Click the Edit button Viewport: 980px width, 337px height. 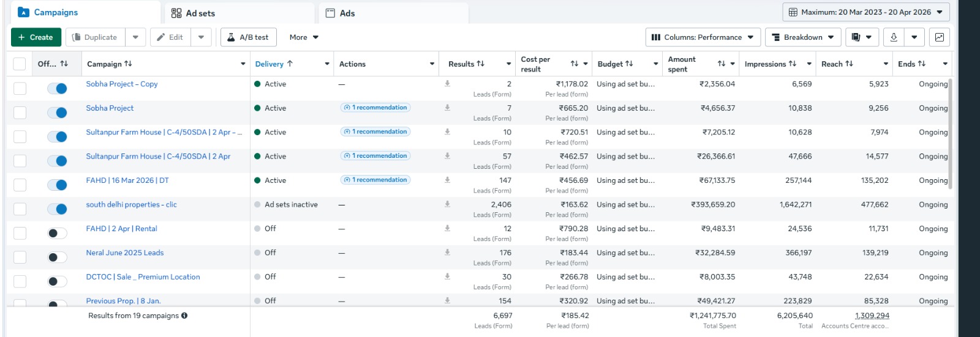click(x=170, y=37)
